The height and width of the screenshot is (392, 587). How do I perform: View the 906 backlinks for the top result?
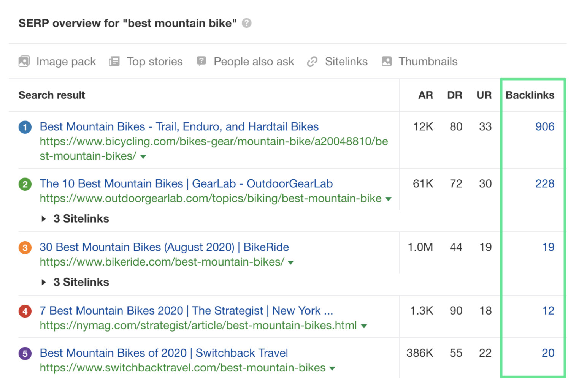click(545, 127)
